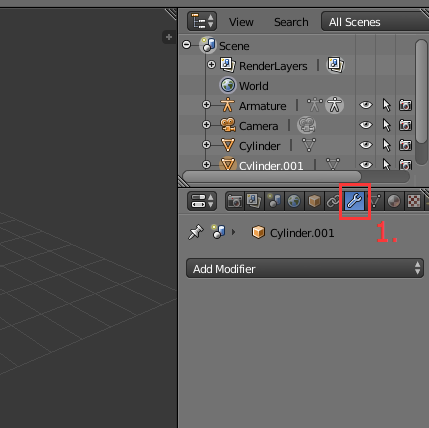Select the Scene item in outliner
Image resolution: width=429 pixels, height=428 pixels.
234,46
